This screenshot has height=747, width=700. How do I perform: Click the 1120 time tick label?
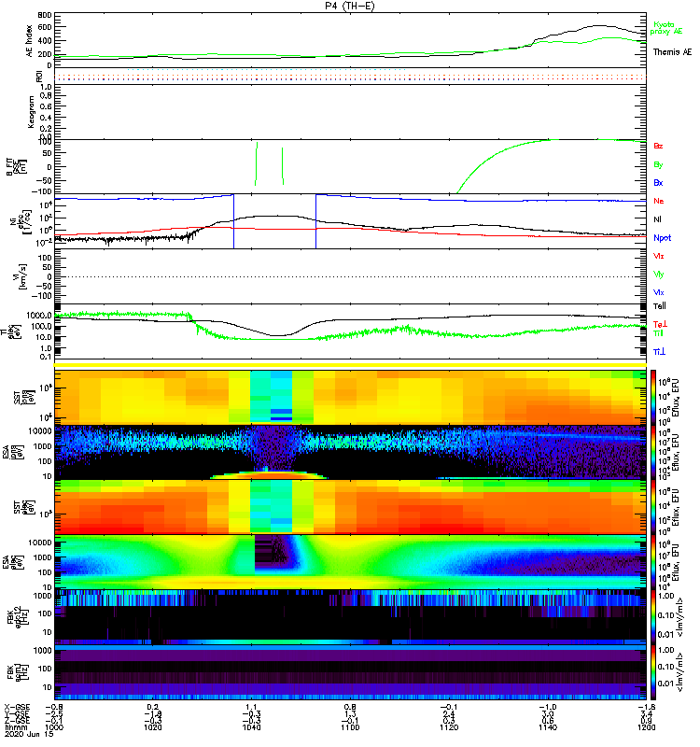[x=449, y=727]
